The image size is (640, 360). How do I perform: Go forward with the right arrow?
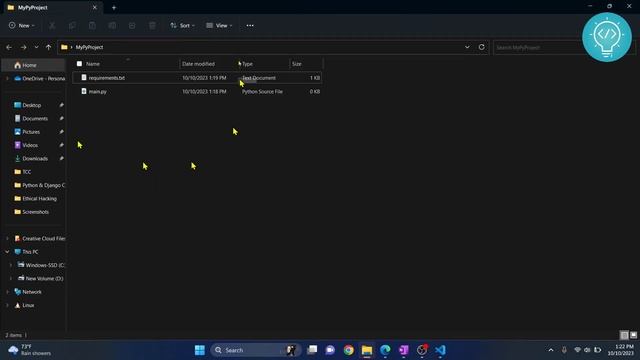click(23, 47)
